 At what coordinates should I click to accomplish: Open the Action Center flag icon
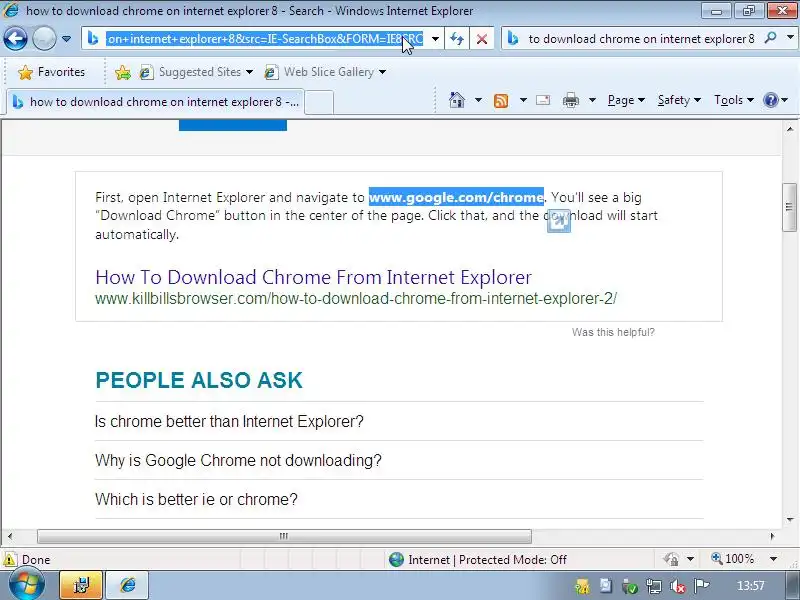pos(702,586)
